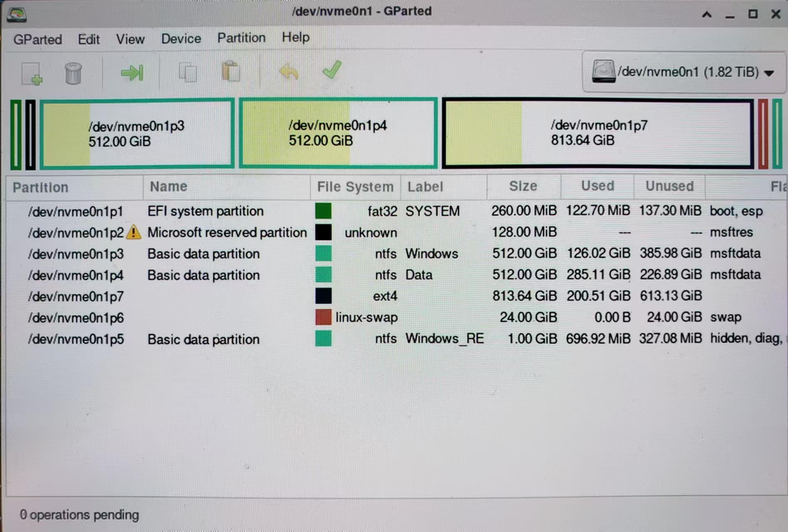Click the New partition toolbar icon
Viewport: 788px width, 532px height.
32,74
